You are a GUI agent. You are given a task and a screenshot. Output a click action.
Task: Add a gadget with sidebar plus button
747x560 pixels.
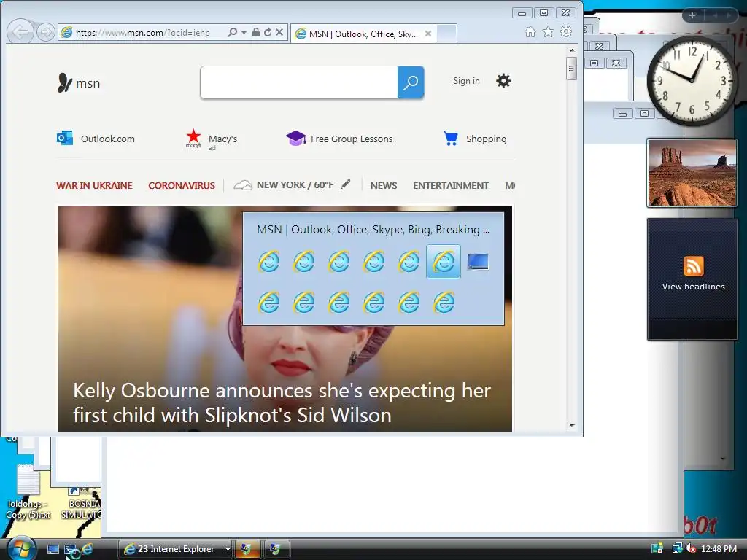coord(692,15)
